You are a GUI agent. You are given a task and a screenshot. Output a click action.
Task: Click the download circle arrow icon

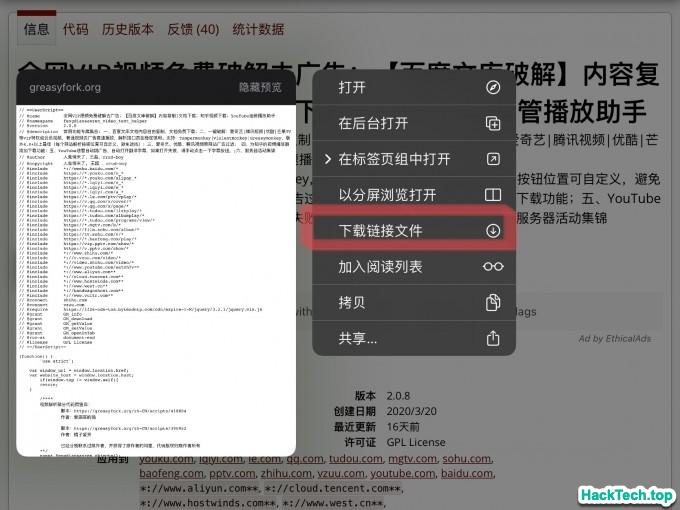click(x=493, y=231)
